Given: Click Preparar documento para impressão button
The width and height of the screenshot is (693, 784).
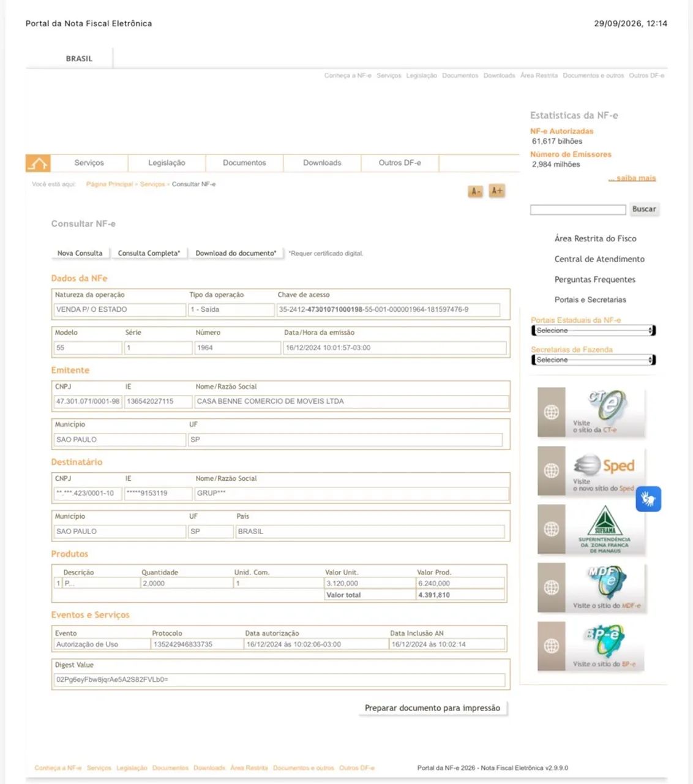Looking at the screenshot, I should (432, 708).
